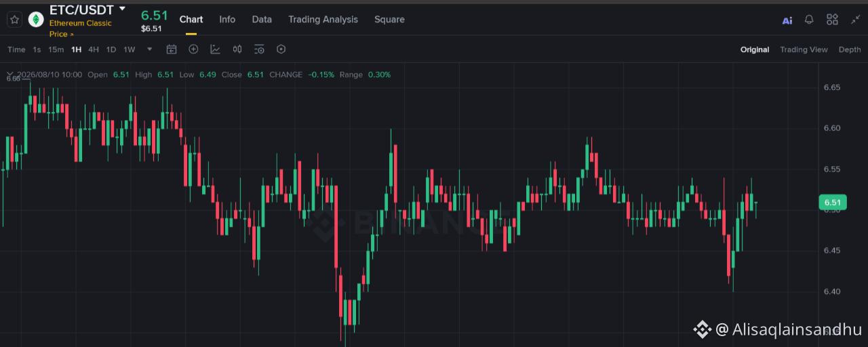Click the Low 6.49 value

pyautogui.click(x=208, y=75)
